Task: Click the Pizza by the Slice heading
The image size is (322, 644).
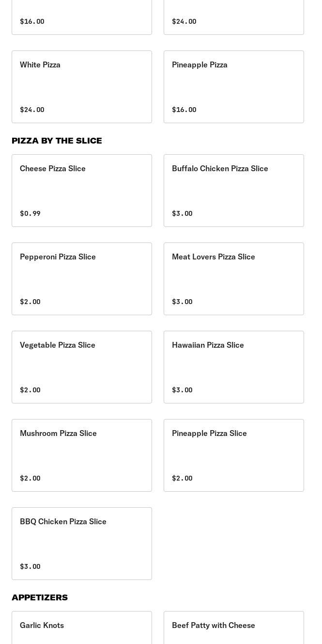Action: point(57,141)
